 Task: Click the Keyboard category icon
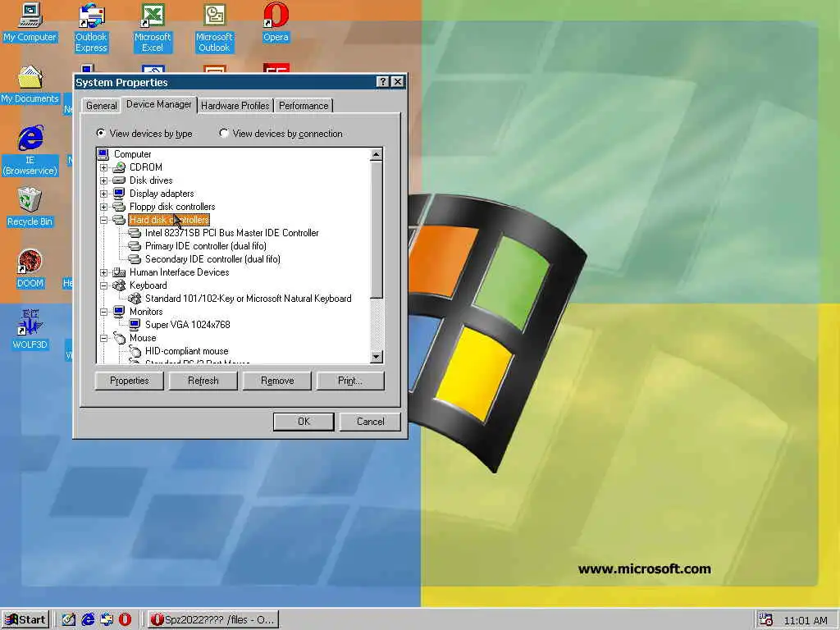click(119, 285)
